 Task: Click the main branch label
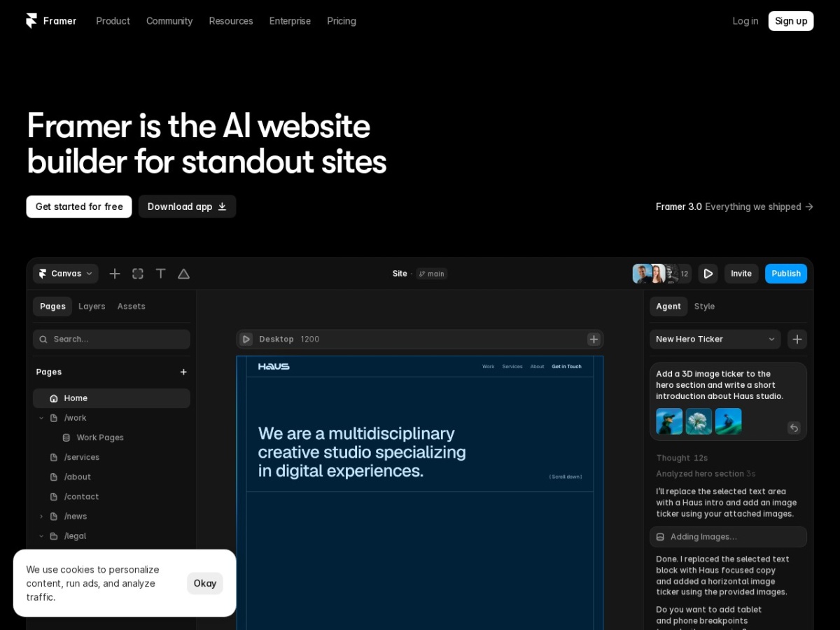pos(432,274)
